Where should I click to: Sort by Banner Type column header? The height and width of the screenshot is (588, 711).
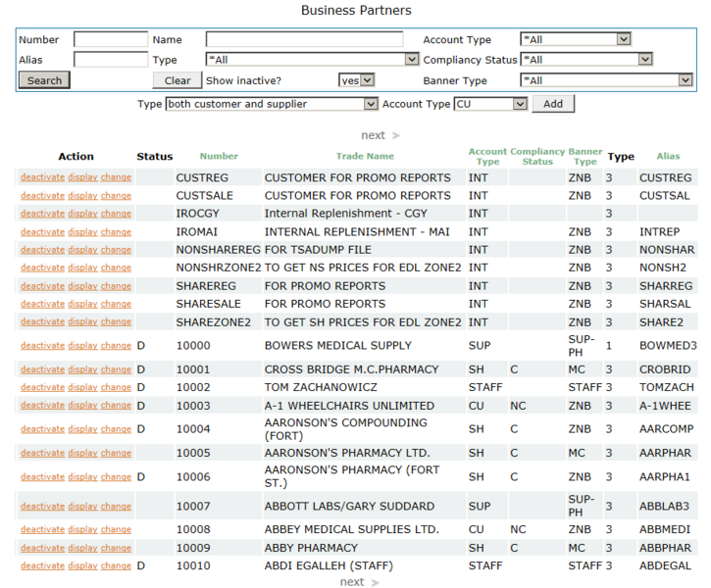[x=584, y=156]
